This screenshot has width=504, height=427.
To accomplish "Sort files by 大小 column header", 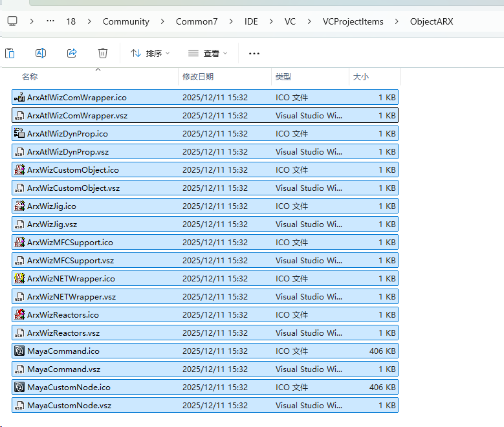I will coord(360,76).
